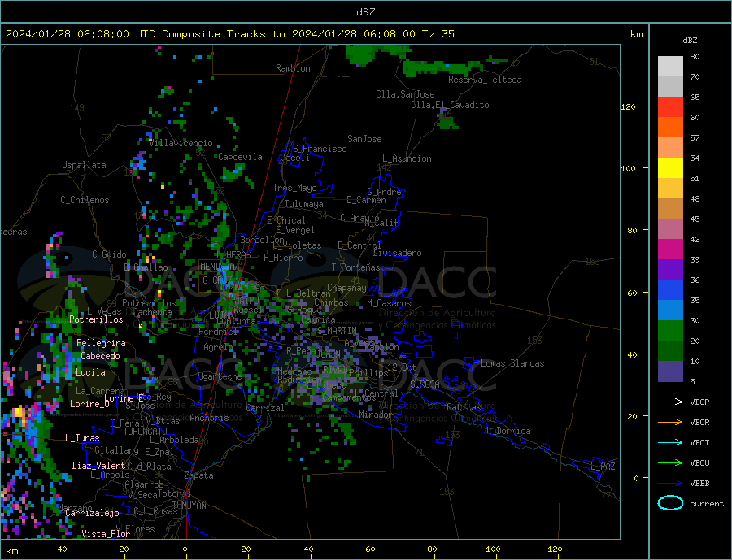This screenshot has width=732, height=560.
Task: Choose the yellow 51–54 dBZ swatch
Action: pyautogui.click(x=670, y=168)
